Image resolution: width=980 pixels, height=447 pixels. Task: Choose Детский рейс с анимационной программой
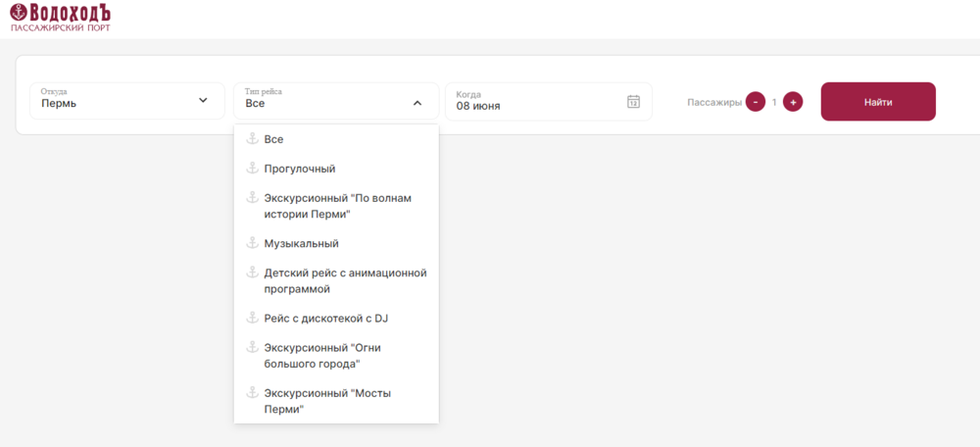336,280
